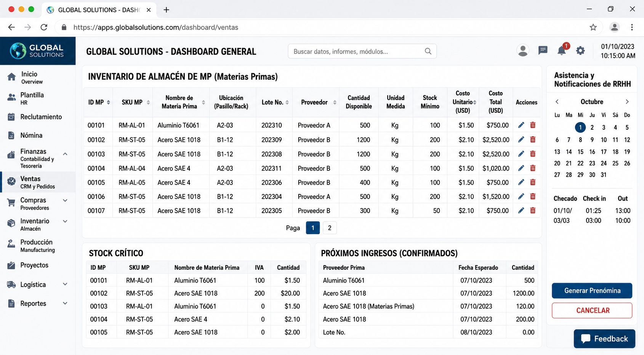Image resolution: width=644 pixels, height=355 pixels.
Task: Go to next month in calendar
Action: click(x=627, y=102)
